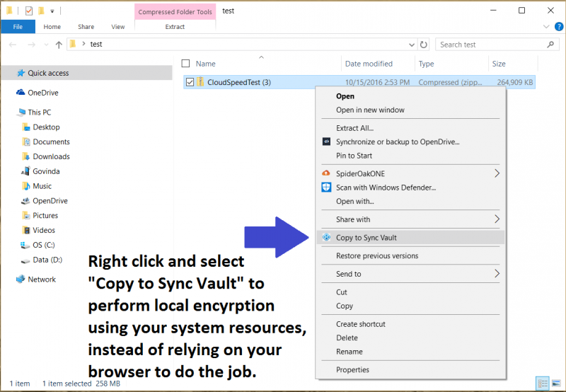Click the breadcrumb chevron before test
This screenshot has height=392, width=566.
point(83,44)
